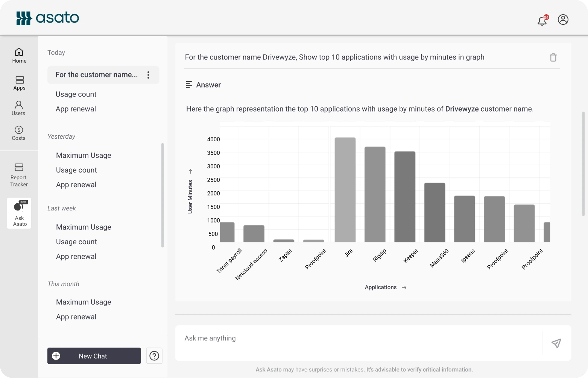Open the Costs section
Image resolution: width=588 pixels, height=378 pixels.
[18, 133]
